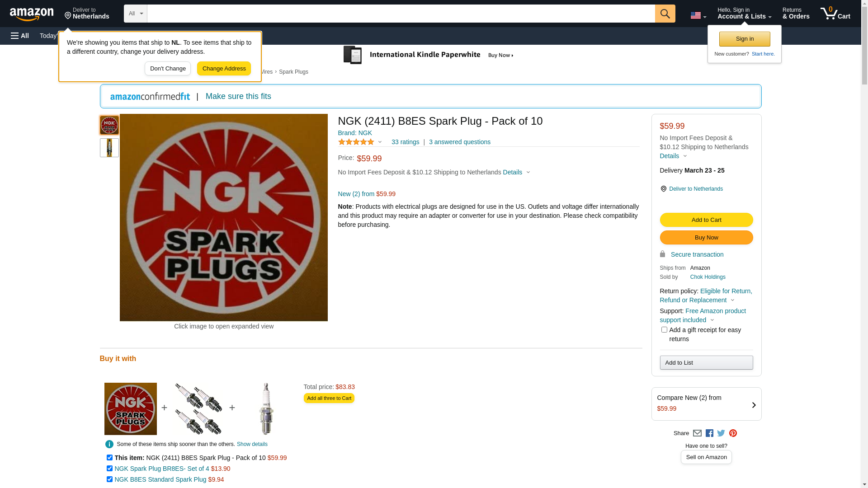Uncheck NGK B8ES Standard Spark Plug
This screenshot has height=488, width=868.
click(x=109, y=479)
